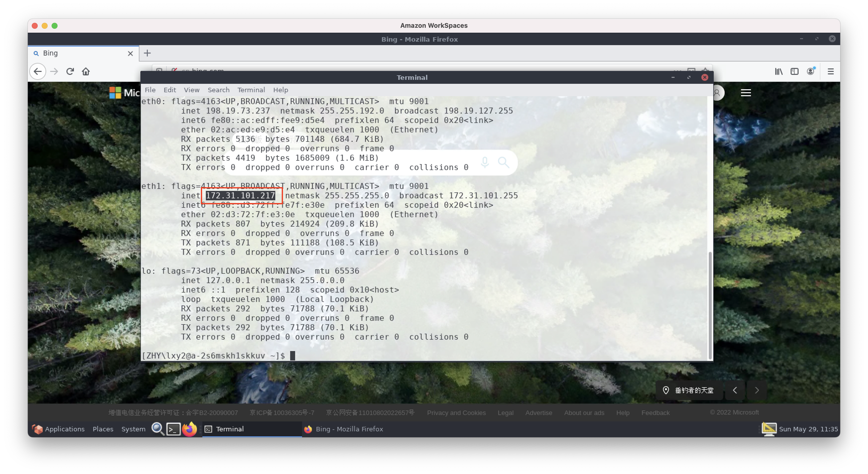Screen dimensions: 868x474
Task: Click the display tray icon near clock
Action: coord(769,429)
